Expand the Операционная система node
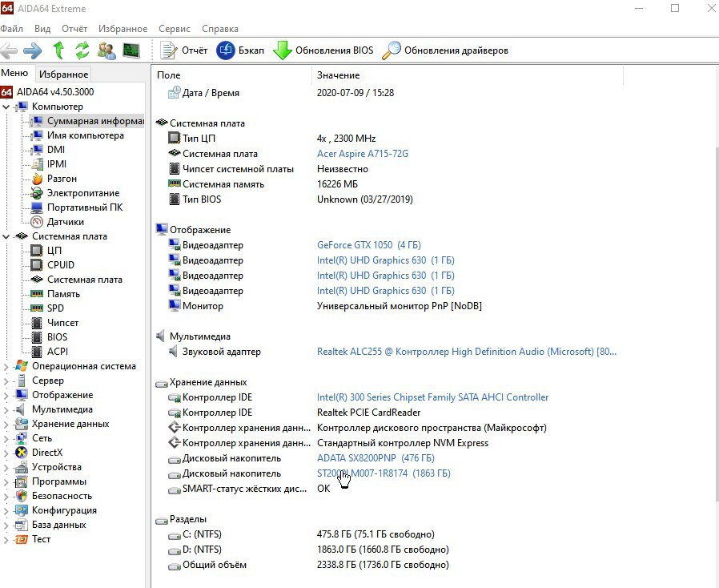The height and width of the screenshot is (588, 719). (6, 366)
